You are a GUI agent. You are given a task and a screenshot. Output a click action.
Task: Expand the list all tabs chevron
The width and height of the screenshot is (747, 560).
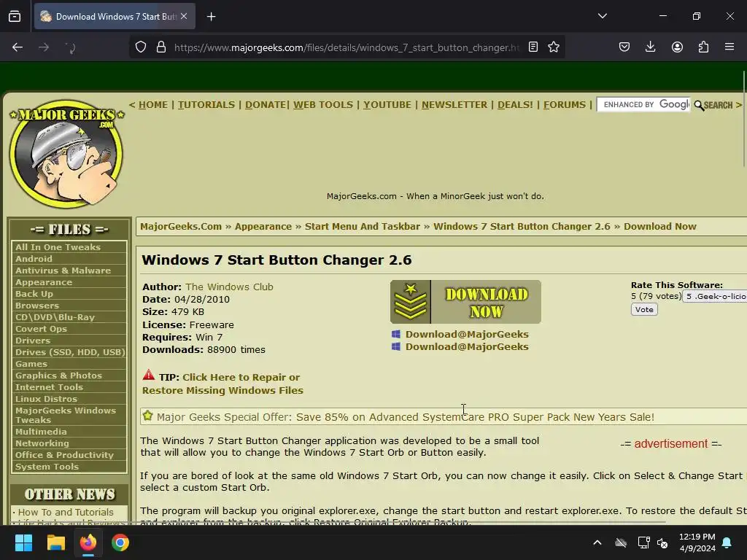click(602, 16)
